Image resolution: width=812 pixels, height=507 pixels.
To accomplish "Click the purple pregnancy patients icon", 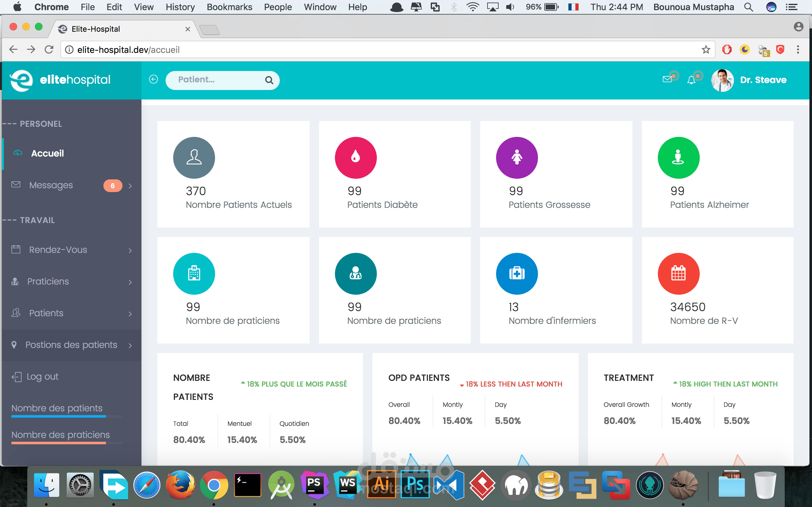I will tap(517, 157).
